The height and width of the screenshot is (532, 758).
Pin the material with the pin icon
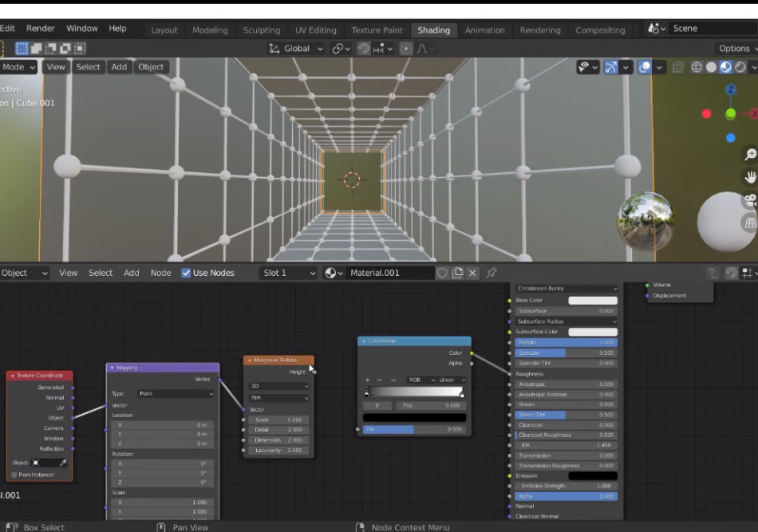point(492,273)
